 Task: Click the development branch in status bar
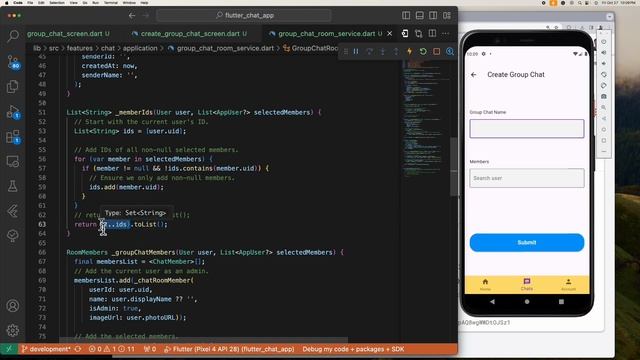46,349
